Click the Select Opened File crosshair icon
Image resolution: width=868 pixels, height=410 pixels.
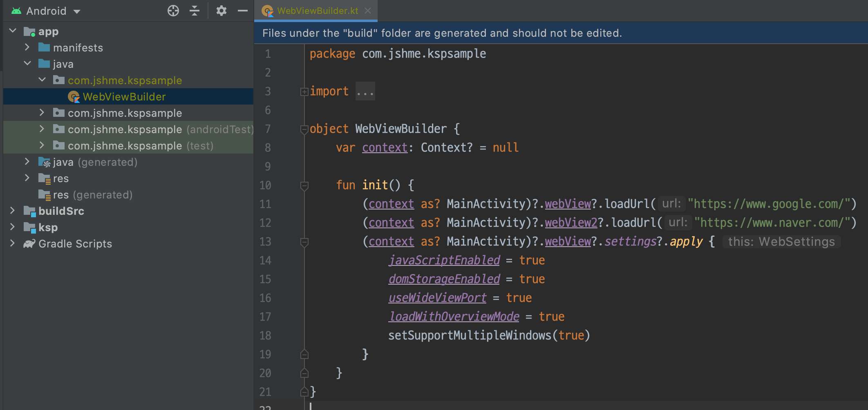(173, 11)
